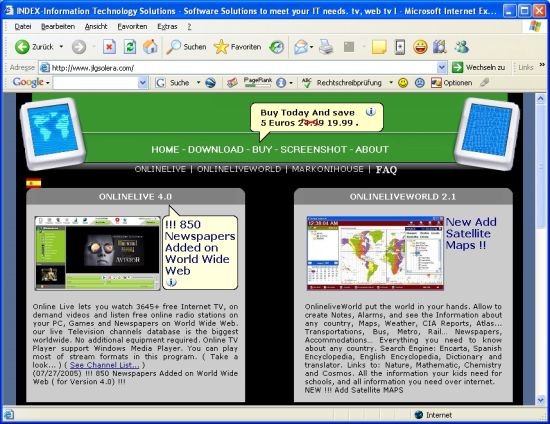This screenshot has height=424, width=550.
Task: Expand the address bar URL dropdown
Action: coord(442,67)
